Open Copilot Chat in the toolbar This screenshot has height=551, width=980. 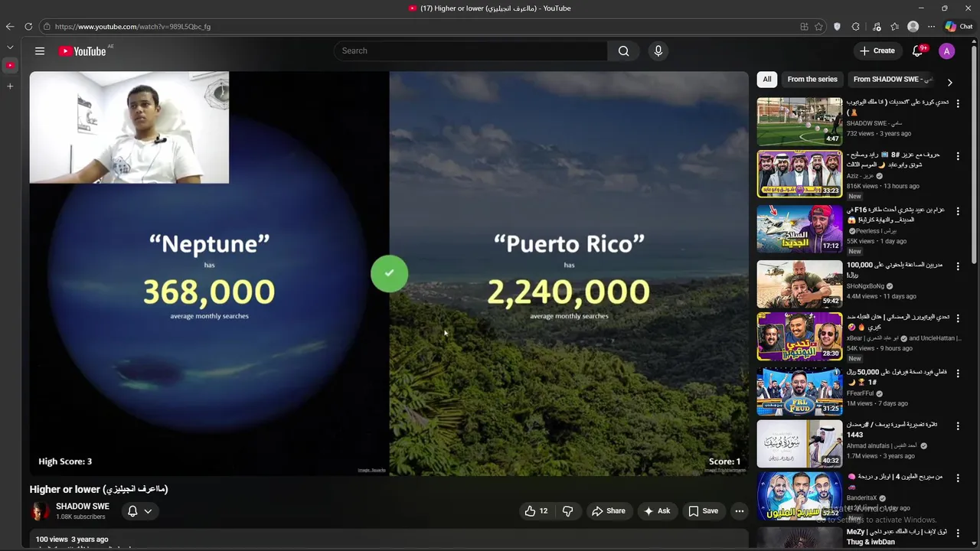(959, 27)
